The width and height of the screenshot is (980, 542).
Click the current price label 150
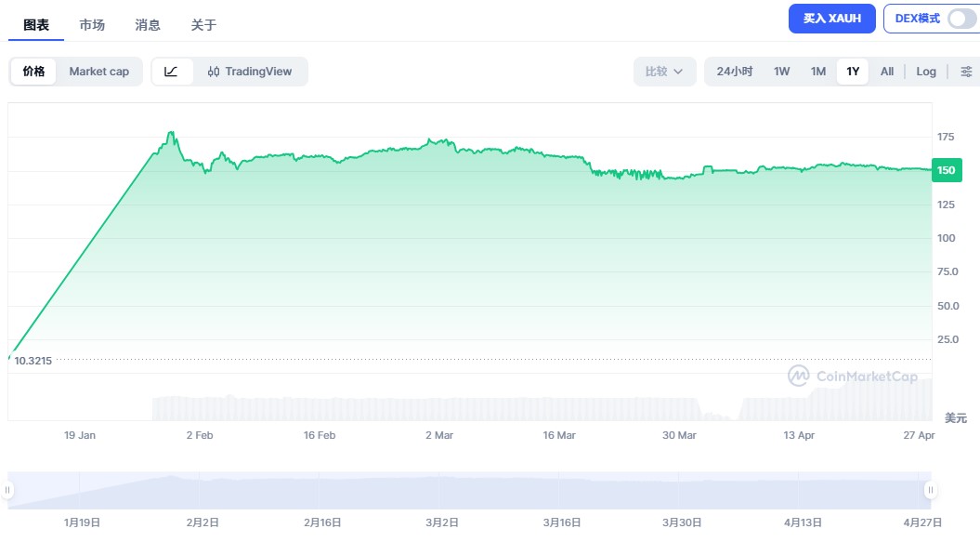pos(947,170)
